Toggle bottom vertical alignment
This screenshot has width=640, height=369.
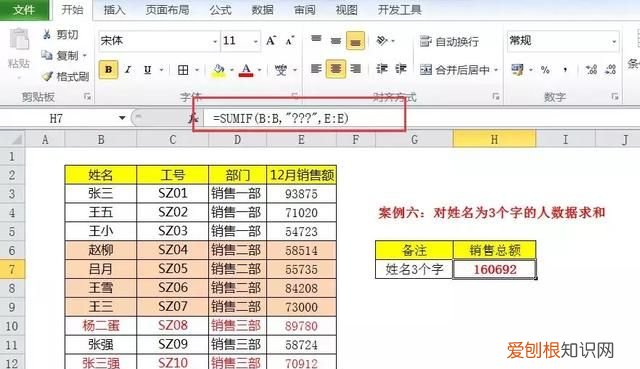(356, 40)
